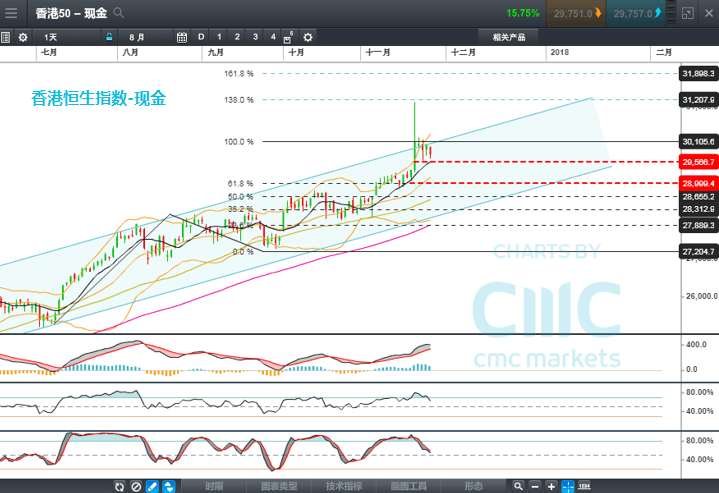Open the hamburger menu at top left
The image size is (719, 493).
[11, 13]
